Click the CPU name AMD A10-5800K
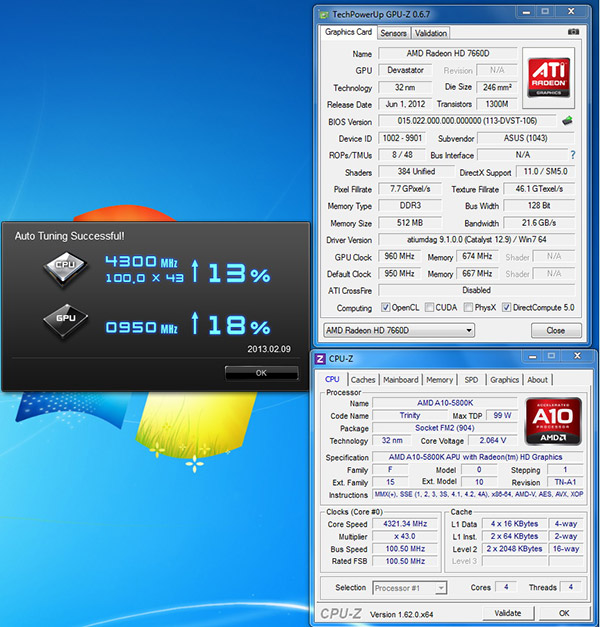 coord(445,403)
